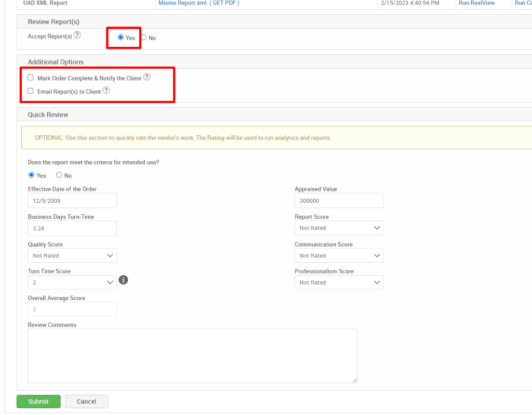Screen dimensions: 532x415
Task: Enable Mark Order Complete & Notify the Client
Action: (30, 77)
